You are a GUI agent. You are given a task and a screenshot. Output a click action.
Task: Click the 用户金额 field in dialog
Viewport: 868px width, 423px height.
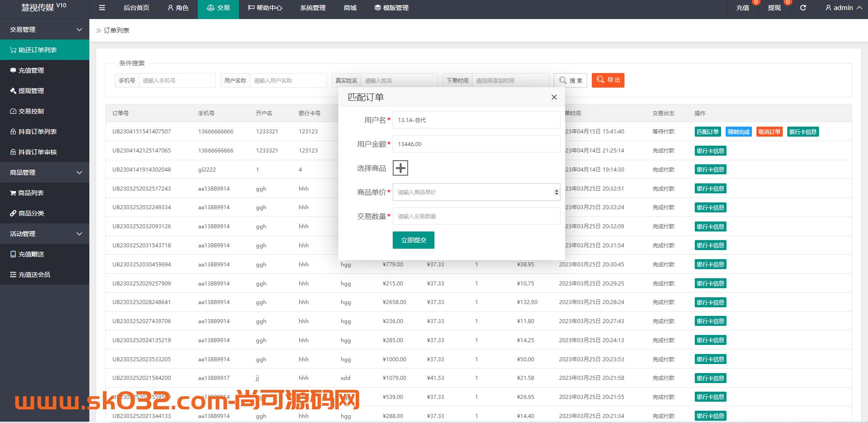pos(476,144)
